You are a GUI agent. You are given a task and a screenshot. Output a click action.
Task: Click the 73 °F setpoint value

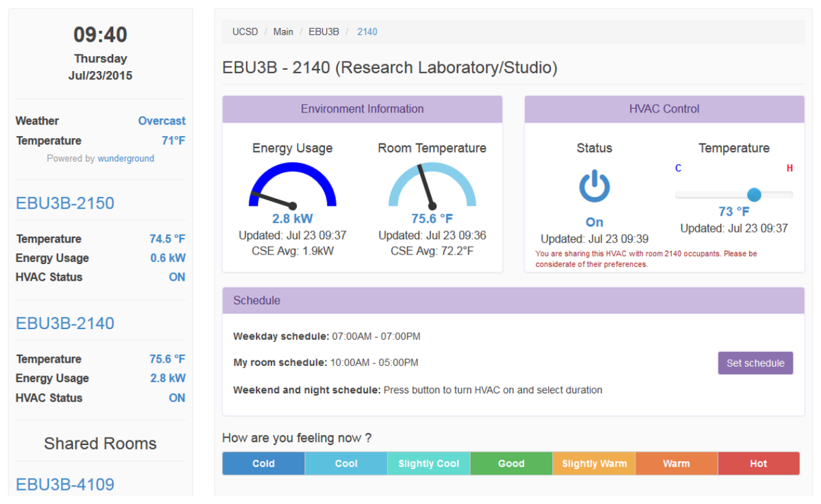point(734,212)
